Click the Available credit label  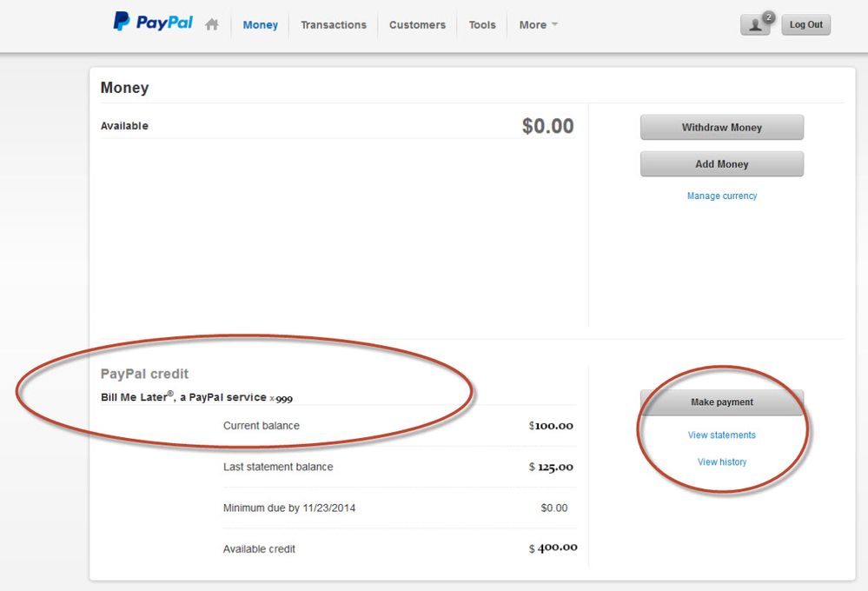(259, 549)
